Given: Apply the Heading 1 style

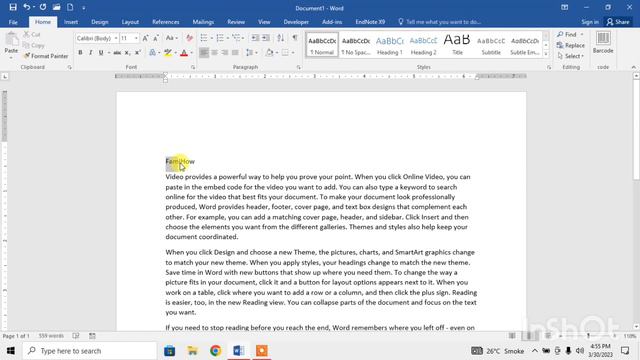Looking at the screenshot, I should [389, 45].
